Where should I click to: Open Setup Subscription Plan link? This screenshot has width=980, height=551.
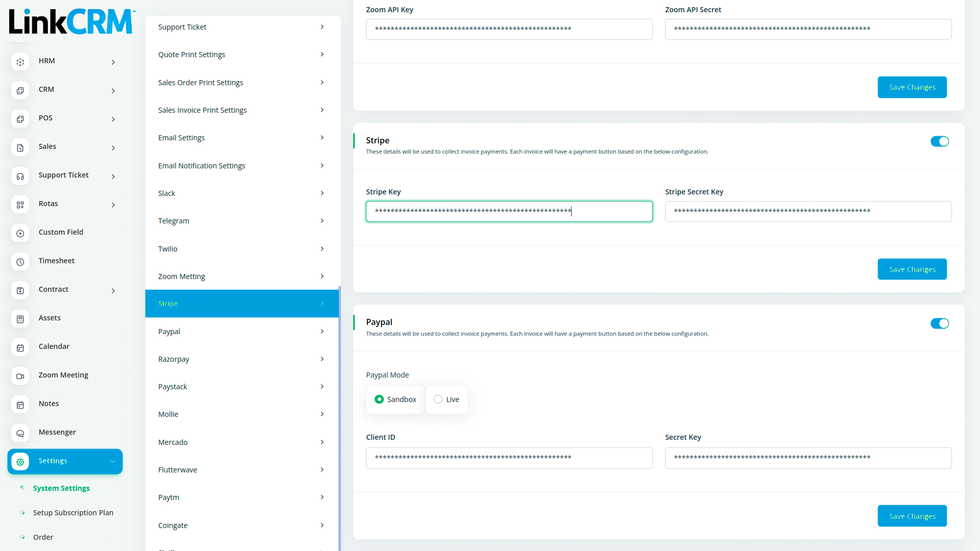coord(73,513)
